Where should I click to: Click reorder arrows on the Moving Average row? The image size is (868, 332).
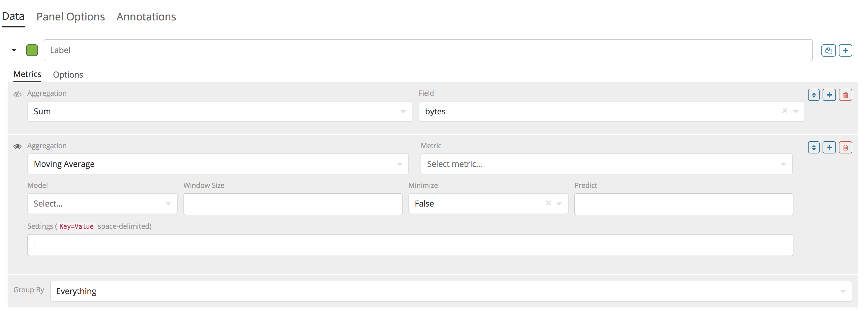click(814, 147)
